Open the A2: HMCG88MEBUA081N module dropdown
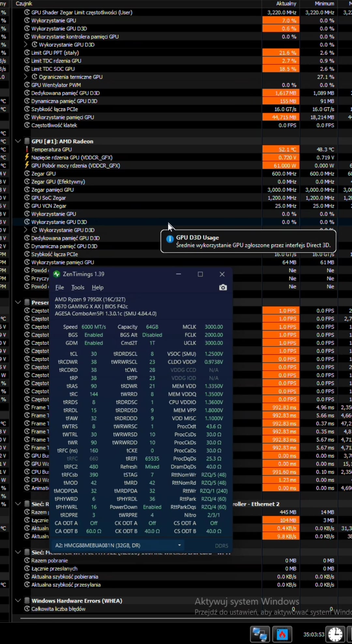Image resolution: width=352 pixels, height=644 pixels. [x=118, y=545]
